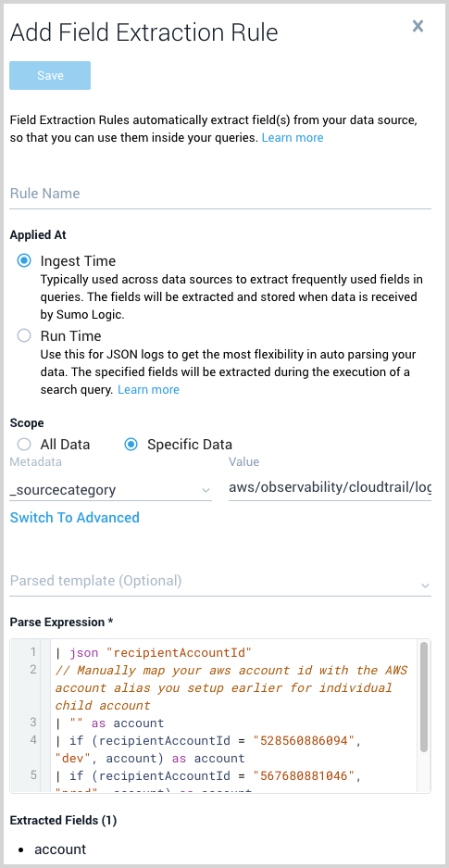
Task: Open the Learn more link about extraction rules
Action: (293, 137)
